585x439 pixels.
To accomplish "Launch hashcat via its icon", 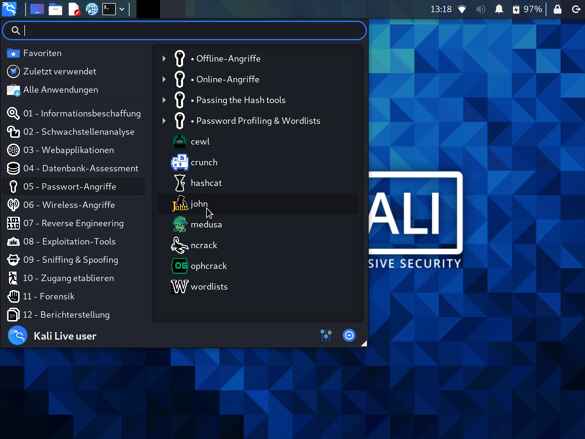I will (180, 183).
